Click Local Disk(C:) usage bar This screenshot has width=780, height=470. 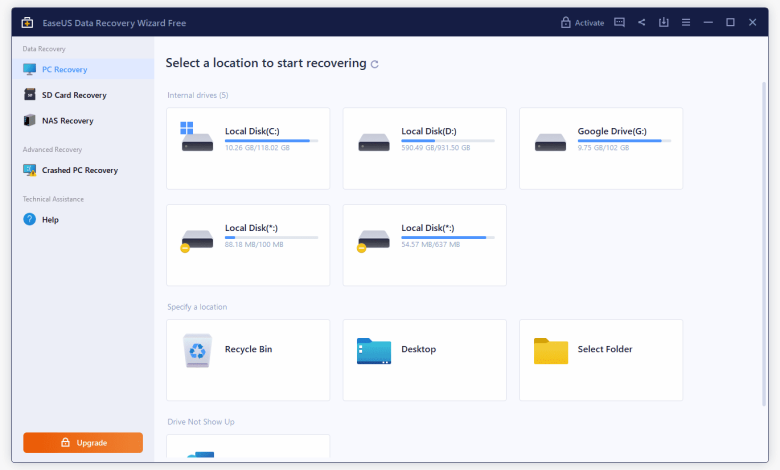point(271,141)
